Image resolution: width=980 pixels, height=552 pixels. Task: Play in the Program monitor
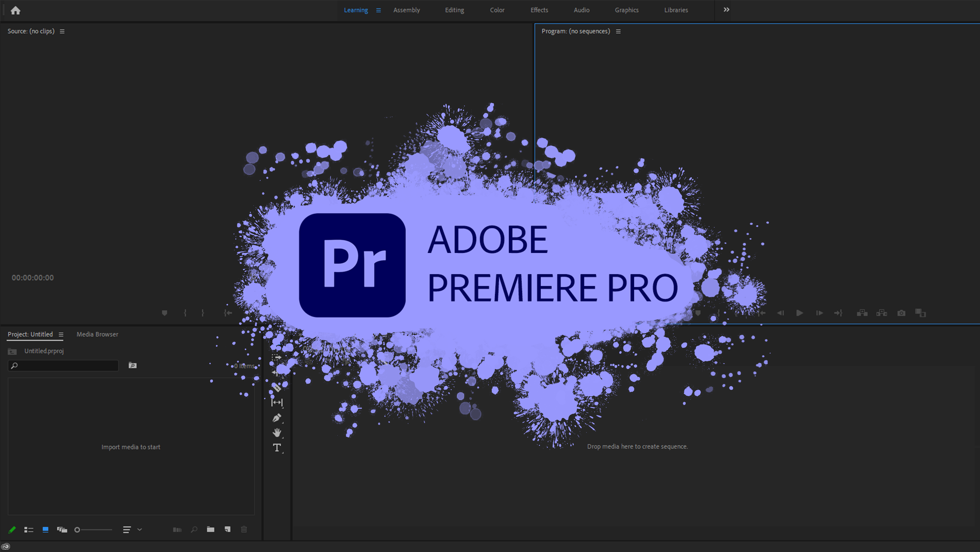click(800, 313)
